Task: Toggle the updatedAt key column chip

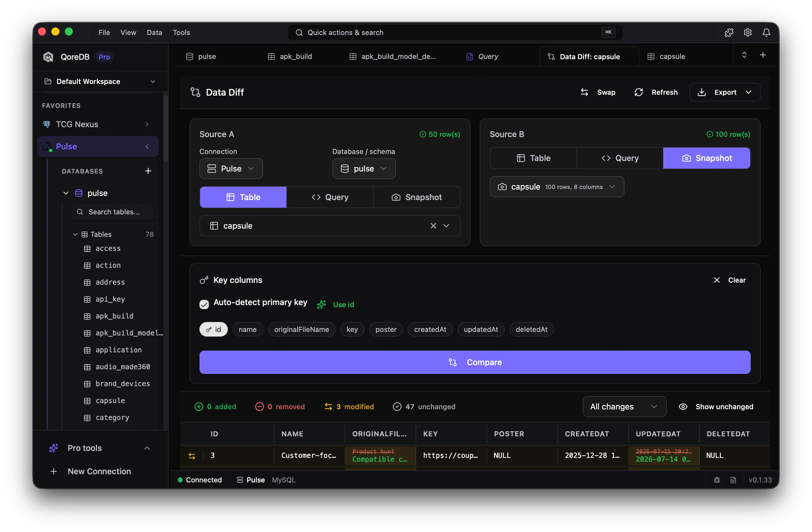Action: 481,329
